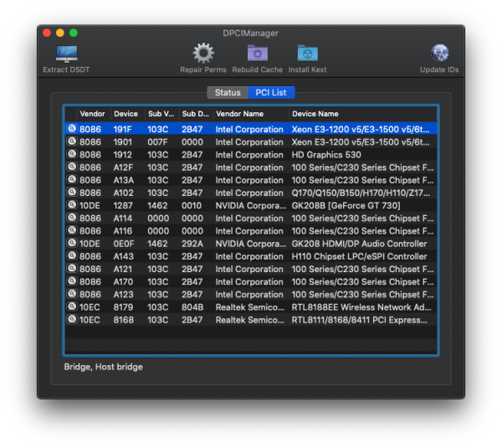The height and width of the screenshot is (448, 502).
Task: Click the Extract DSDT toolbar icon
Action: (x=66, y=54)
